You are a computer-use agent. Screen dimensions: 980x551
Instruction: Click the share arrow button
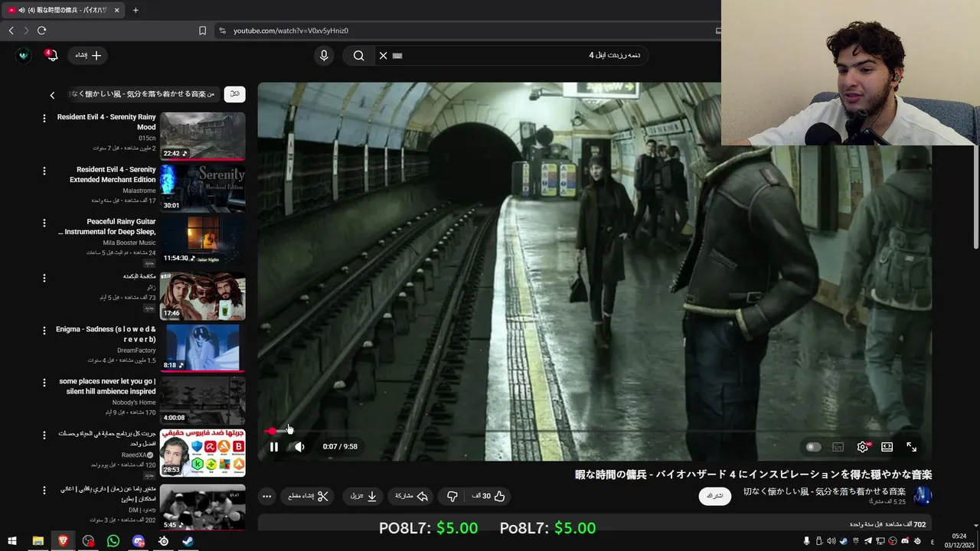[x=411, y=496]
